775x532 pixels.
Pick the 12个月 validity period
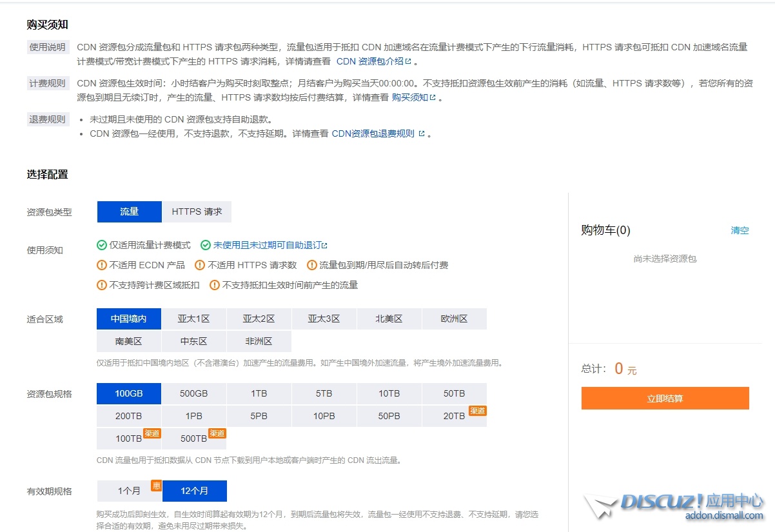(x=194, y=491)
